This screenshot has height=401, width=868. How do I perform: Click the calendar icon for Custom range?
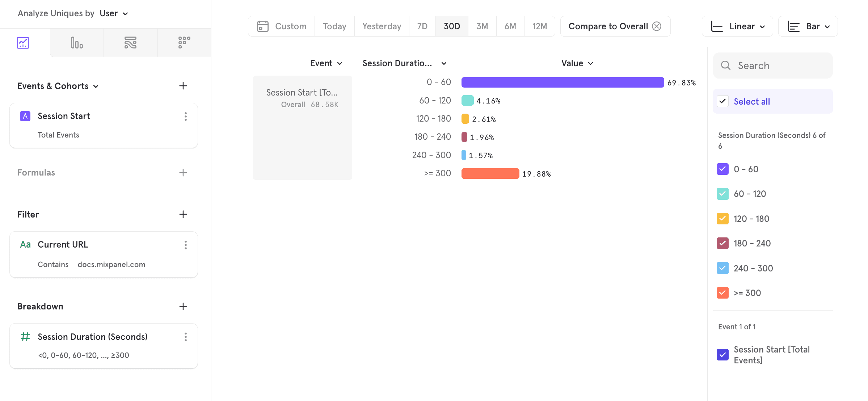[263, 26]
